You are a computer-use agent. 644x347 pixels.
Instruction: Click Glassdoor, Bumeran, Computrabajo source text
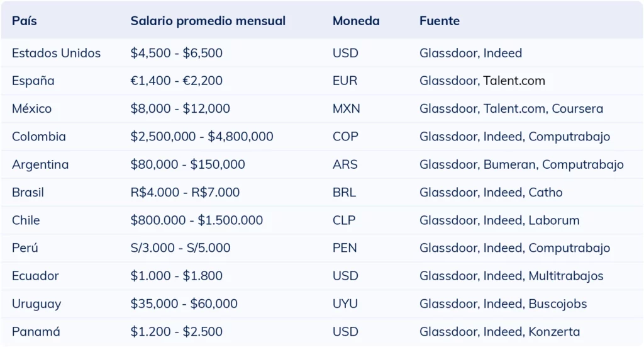click(x=521, y=164)
